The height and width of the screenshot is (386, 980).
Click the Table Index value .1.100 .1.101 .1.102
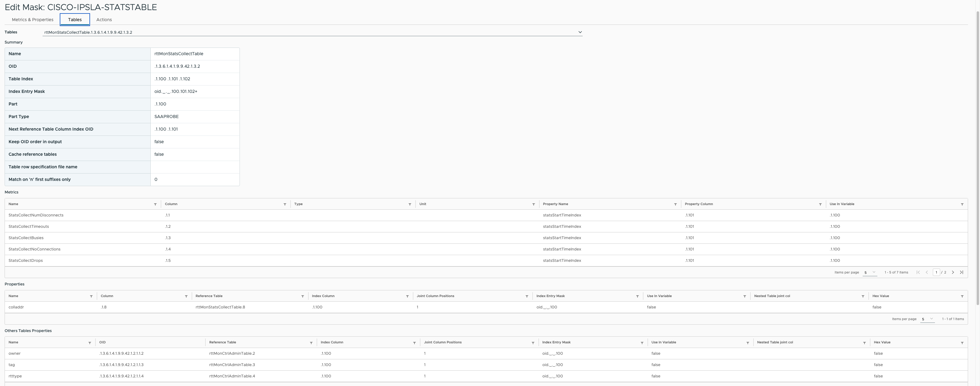[x=172, y=79]
